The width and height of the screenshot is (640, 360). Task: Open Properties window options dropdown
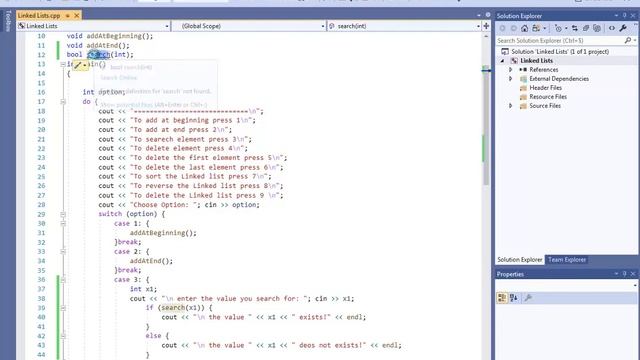[x=616, y=274]
